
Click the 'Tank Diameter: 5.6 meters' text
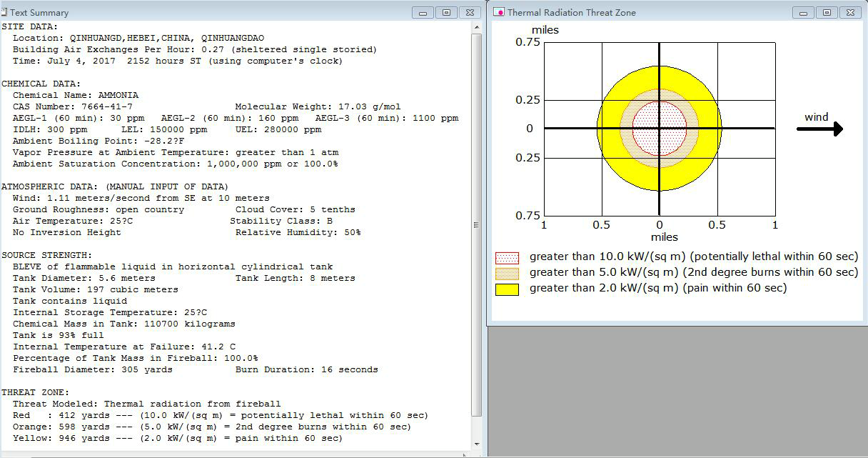click(x=84, y=278)
